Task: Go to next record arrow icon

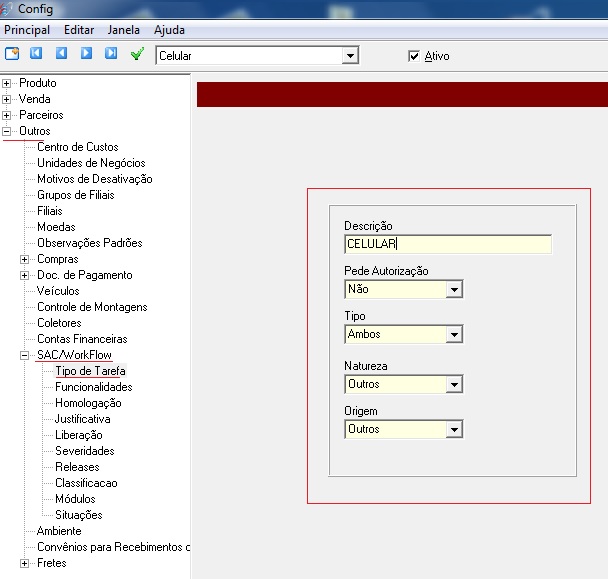Action: [x=86, y=53]
